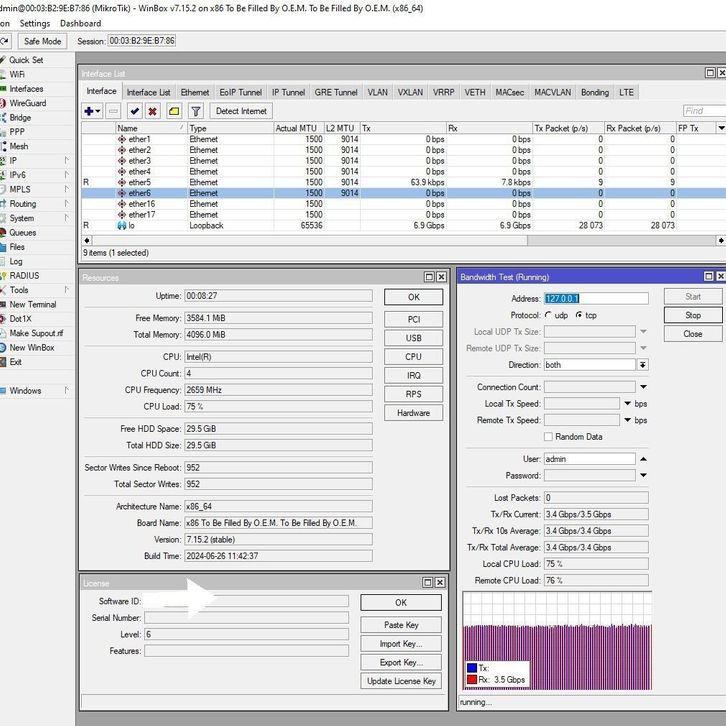The image size is (726, 726).
Task: Click the Password field in Bandwidth Test
Action: click(589, 476)
